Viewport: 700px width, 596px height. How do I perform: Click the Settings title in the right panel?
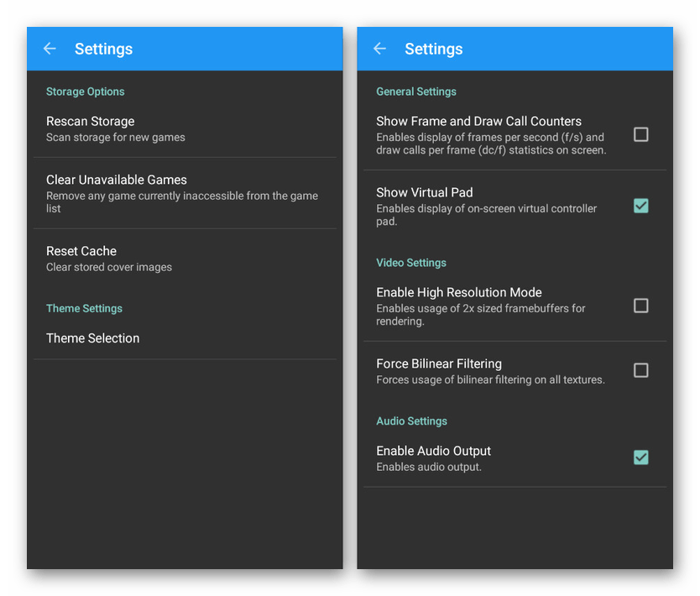click(x=433, y=50)
